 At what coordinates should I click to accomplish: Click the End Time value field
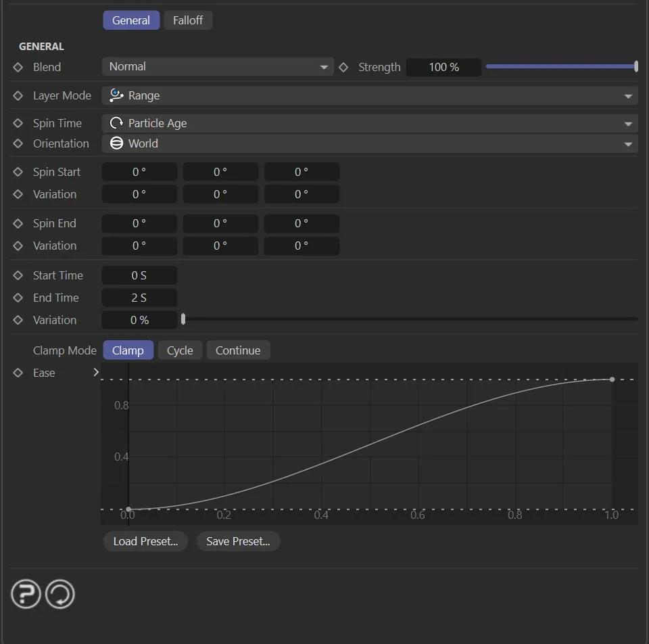pyautogui.click(x=139, y=298)
